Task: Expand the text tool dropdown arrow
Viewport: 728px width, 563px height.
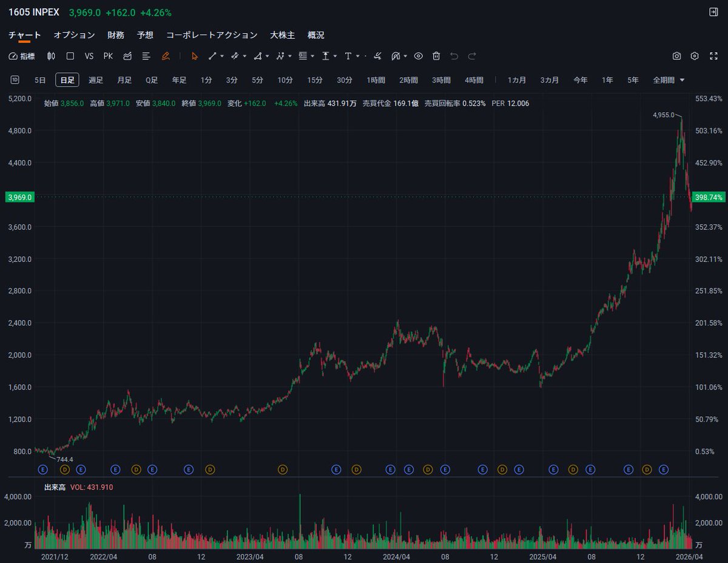Action: coord(358,56)
